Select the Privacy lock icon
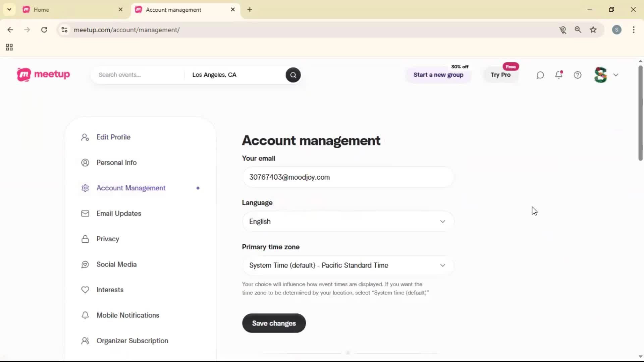Viewport: 644px width, 362px height. 85,239
